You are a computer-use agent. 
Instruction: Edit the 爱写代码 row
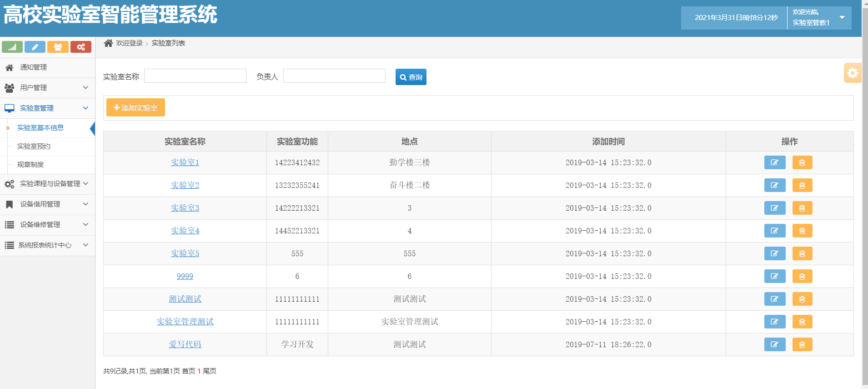[775, 344]
